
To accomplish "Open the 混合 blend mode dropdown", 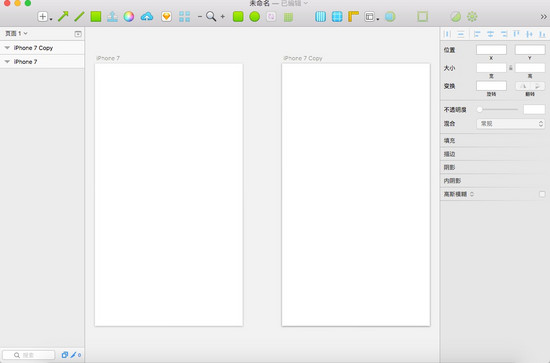I will point(511,123).
